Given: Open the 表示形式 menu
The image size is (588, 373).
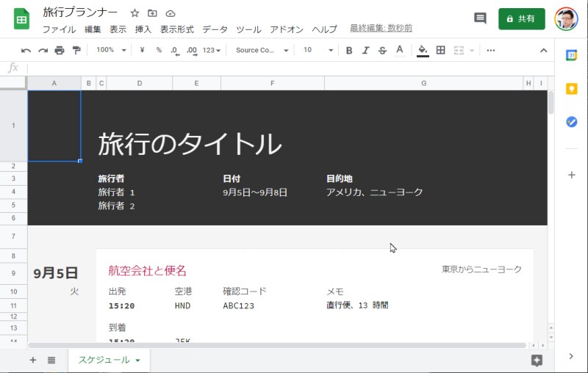Looking at the screenshot, I should (x=177, y=29).
